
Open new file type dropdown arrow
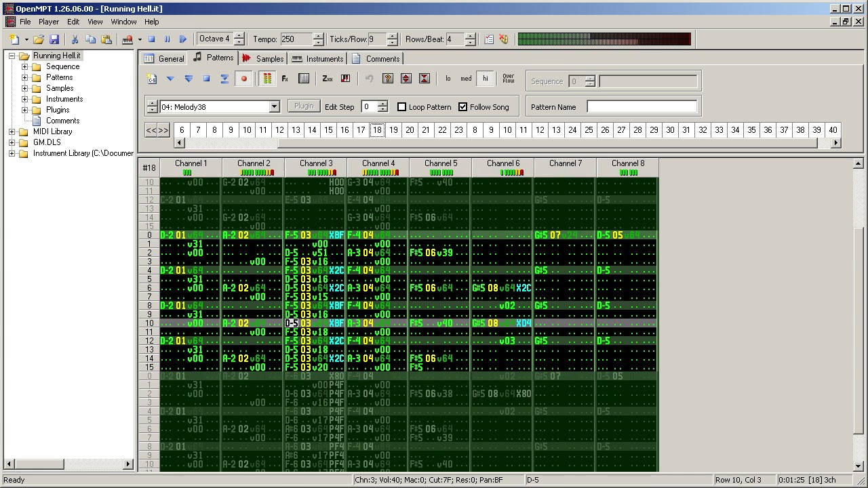[26, 39]
